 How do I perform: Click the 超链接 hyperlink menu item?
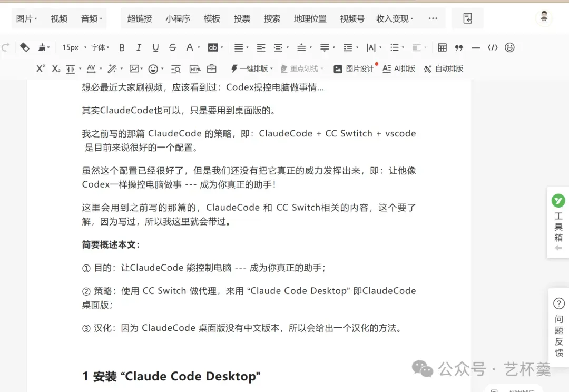pos(140,18)
